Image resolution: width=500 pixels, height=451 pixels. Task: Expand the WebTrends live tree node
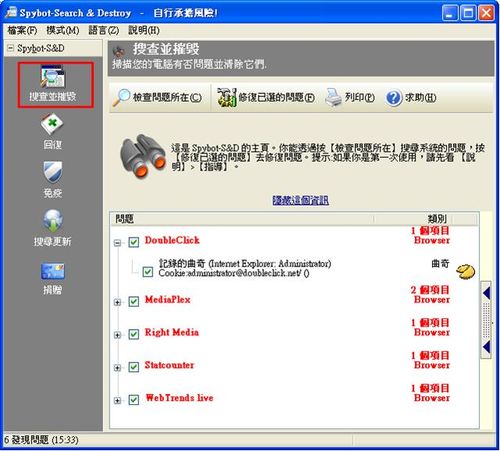[x=117, y=400]
